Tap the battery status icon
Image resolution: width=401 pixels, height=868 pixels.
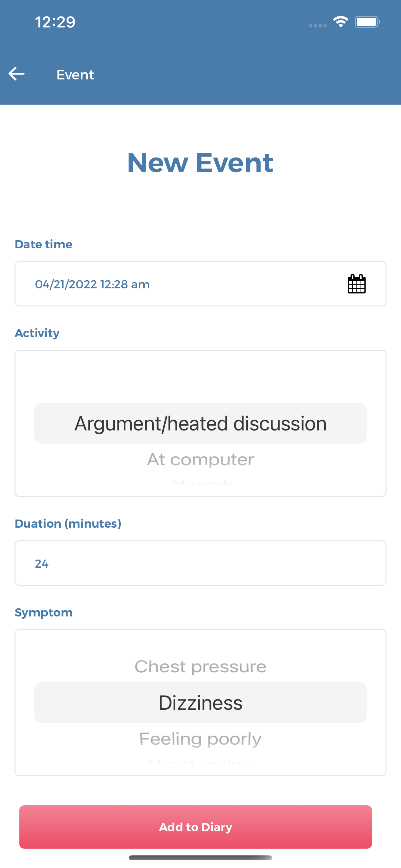(x=367, y=22)
